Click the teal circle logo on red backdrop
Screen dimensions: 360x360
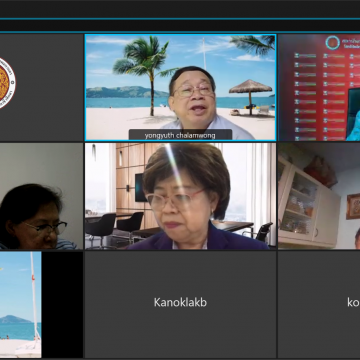333,43
